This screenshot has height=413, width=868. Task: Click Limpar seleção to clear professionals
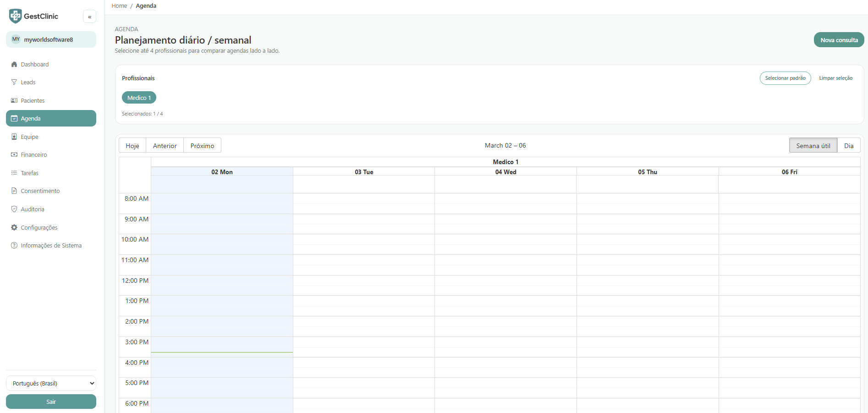[x=835, y=78]
